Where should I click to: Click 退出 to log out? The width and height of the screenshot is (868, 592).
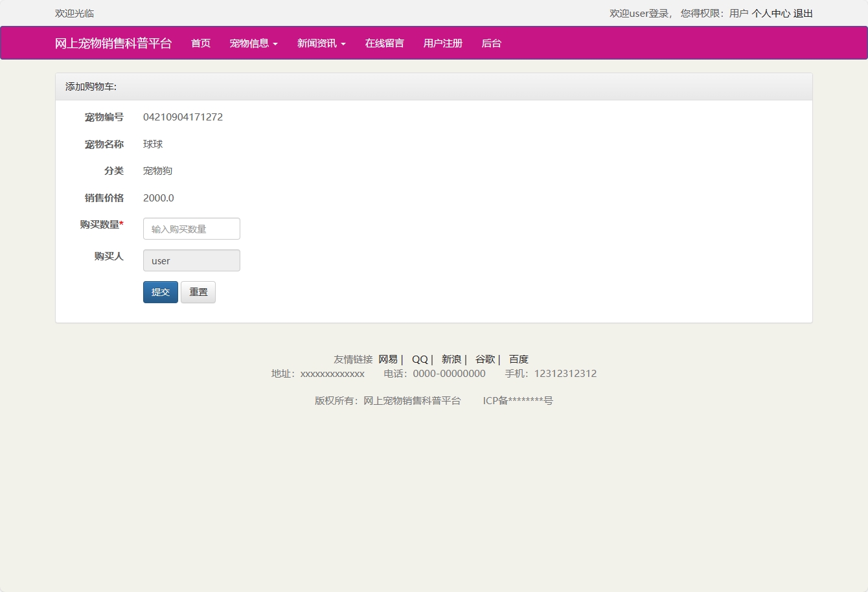pos(803,14)
